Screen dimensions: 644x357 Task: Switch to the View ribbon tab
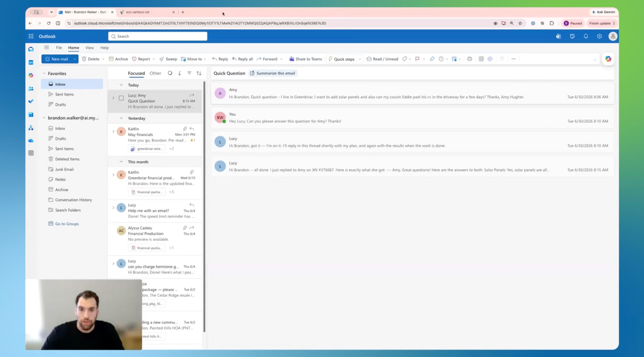pos(90,48)
